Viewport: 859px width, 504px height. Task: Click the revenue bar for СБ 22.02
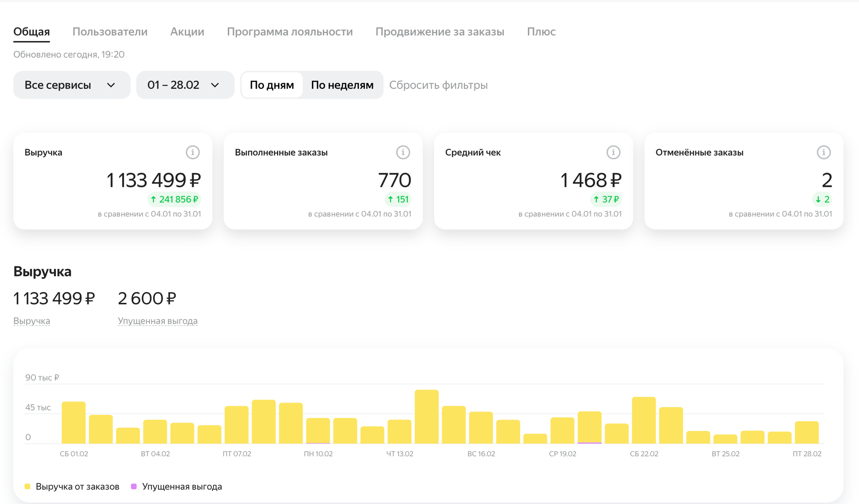pyautogui.click(x=644, y=420)
